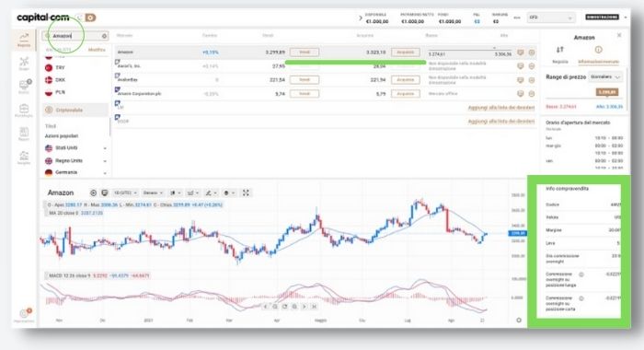The height and width of the screenshot is (350, 644).
Task: Click Acquista button on Amarin Corporation row
Action: [x=406, y=94]
